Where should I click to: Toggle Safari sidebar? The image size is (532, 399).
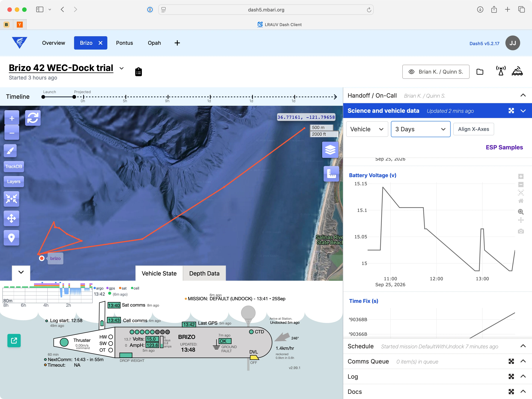[x=40, y=9]
